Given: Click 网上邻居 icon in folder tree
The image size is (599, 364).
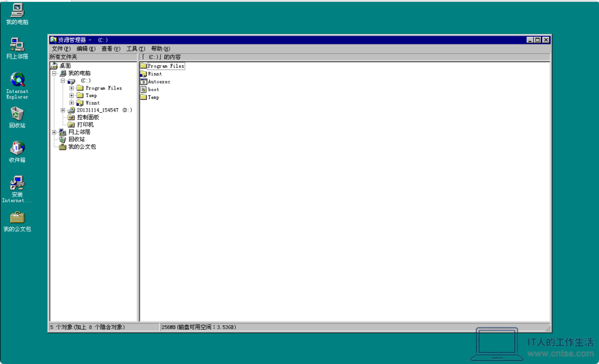Looking at the screenshot, I should [x=63, y=132].
